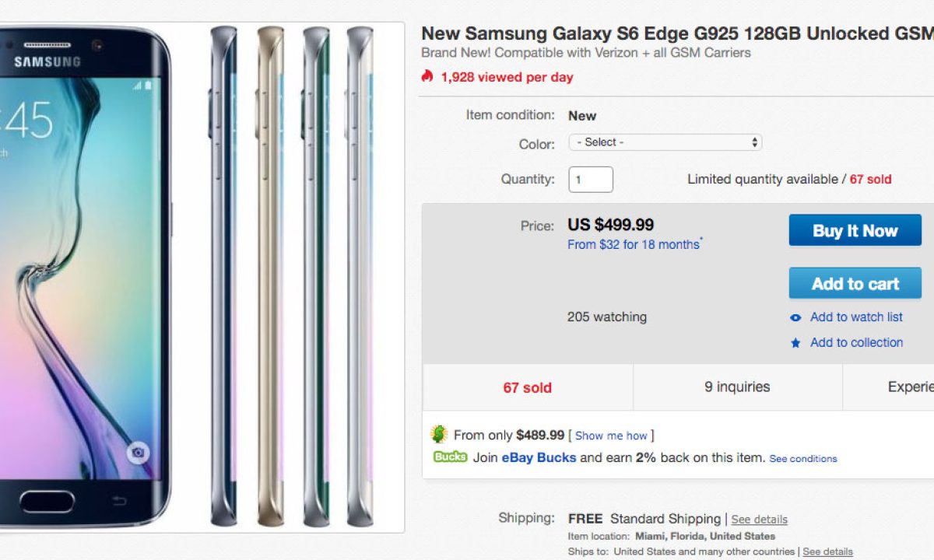The width and height of the screenshot is (934, 560).
Task: Click the star icon for collection
Action: coord(795,343)
